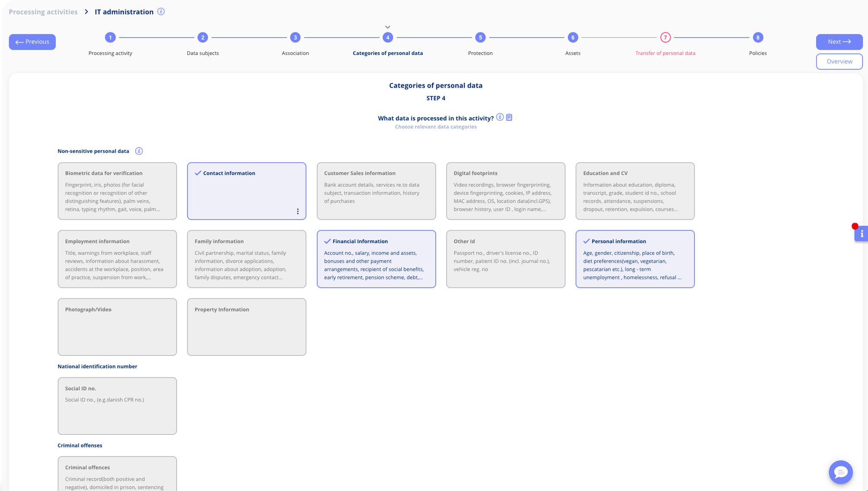This screenshot has height=491, width=868.
Task: Proceed with the Next button
Action: coord(838,42)
